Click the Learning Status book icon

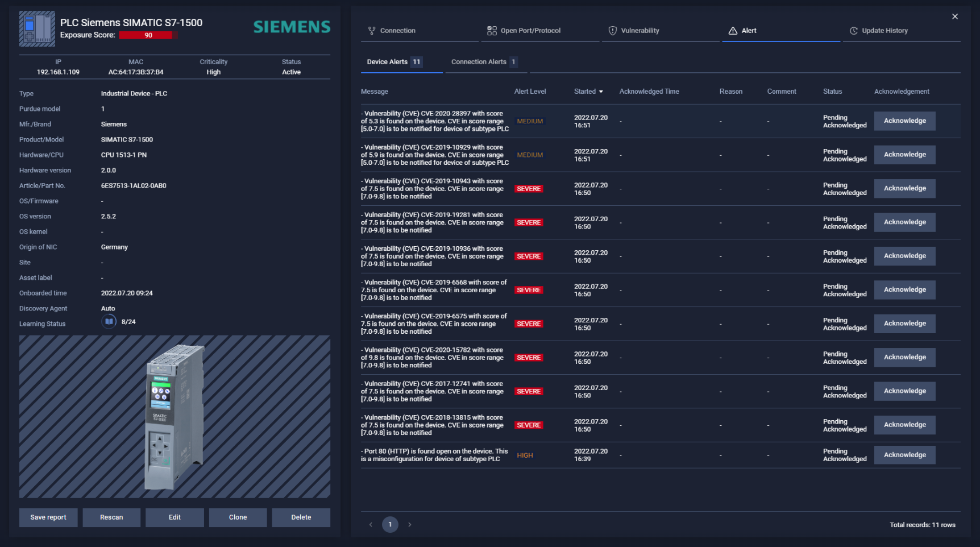coord(109,322)
